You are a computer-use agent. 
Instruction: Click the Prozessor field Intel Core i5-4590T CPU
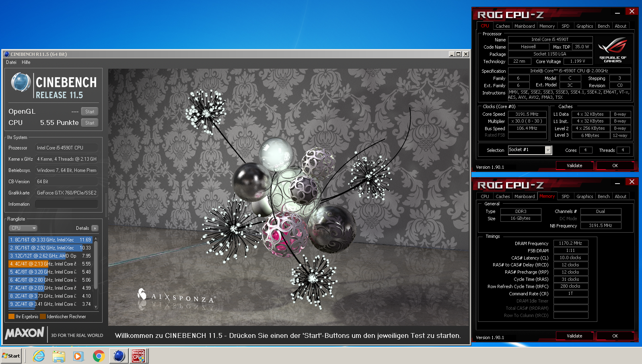pyautogui.click(x=66, y=148)
